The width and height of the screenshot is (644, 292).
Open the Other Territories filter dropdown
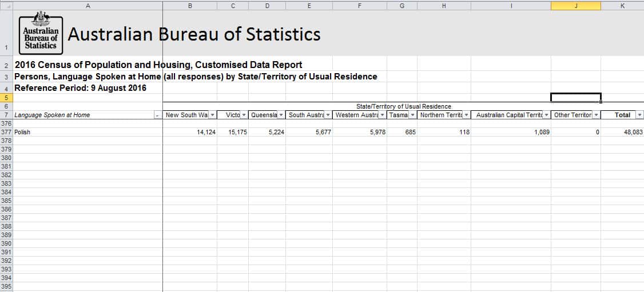[x=596, y=115]
